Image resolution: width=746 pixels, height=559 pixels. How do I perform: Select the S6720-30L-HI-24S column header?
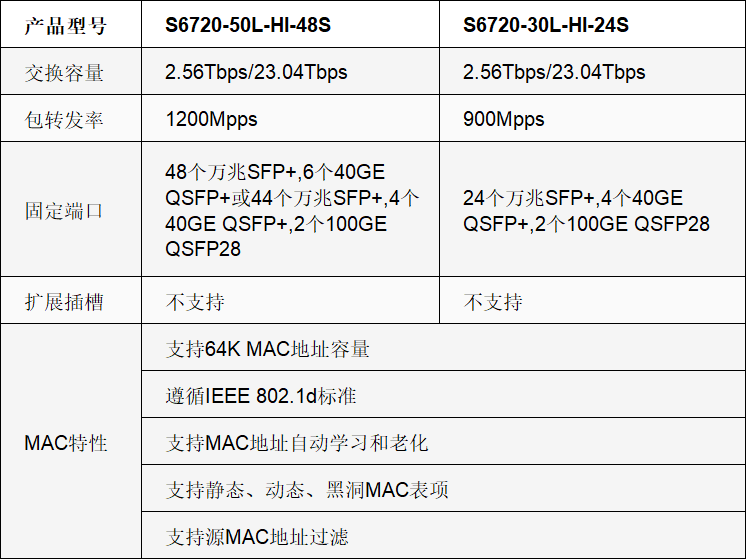pos(546,25)
